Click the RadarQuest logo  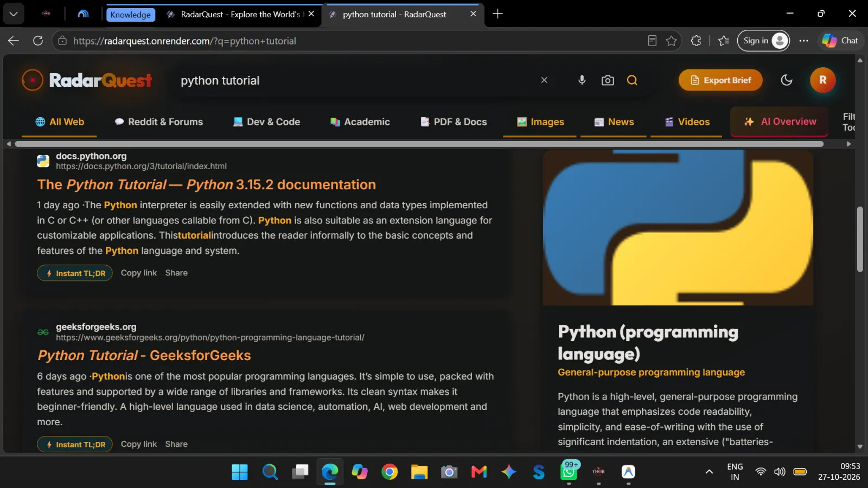point(87,80)
